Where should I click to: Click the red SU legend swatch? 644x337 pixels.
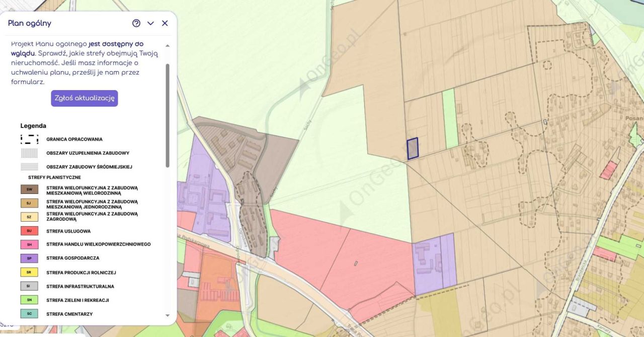point(29,231)
